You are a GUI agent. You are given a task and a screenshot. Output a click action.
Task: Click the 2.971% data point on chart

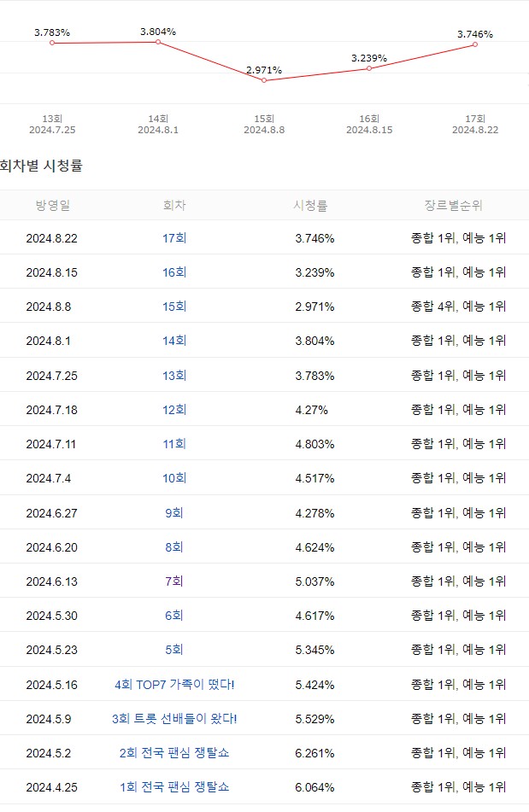pos(264,80)
